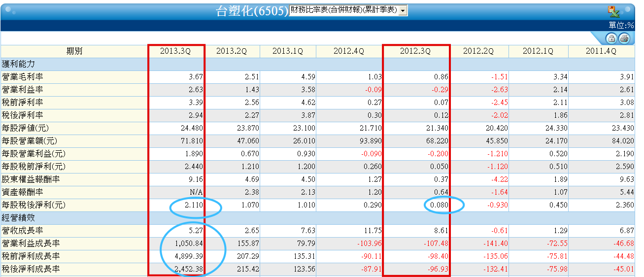
Task: Click 每股營業額 value 93.890 for 2012.4Q
Action: coord(371,141)
